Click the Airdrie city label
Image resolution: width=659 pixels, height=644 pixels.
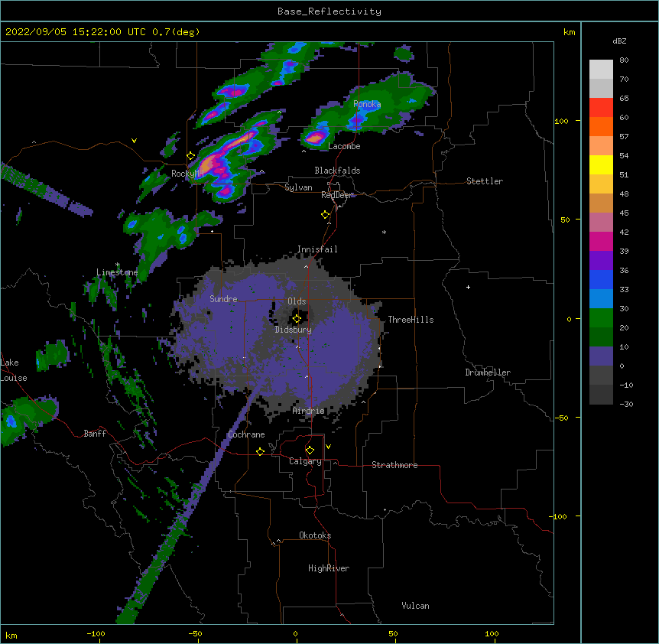point(308,411)
